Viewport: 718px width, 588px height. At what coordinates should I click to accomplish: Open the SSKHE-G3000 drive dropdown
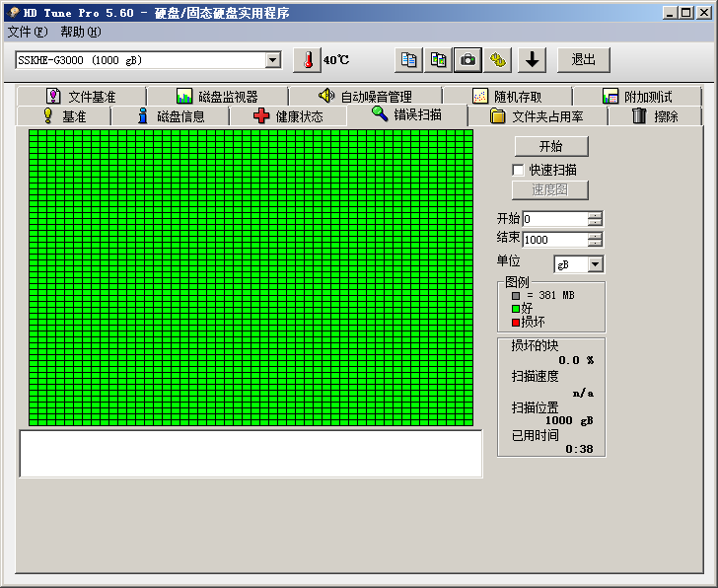point(273,60)
